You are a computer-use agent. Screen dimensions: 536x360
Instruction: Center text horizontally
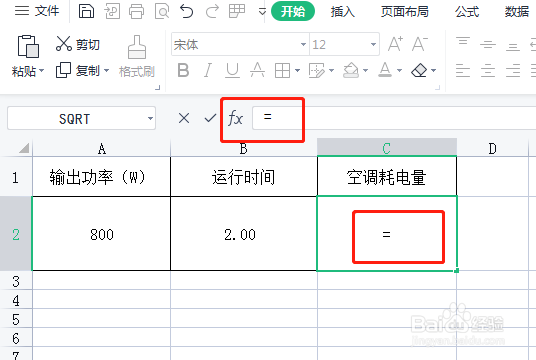[488, 70]
